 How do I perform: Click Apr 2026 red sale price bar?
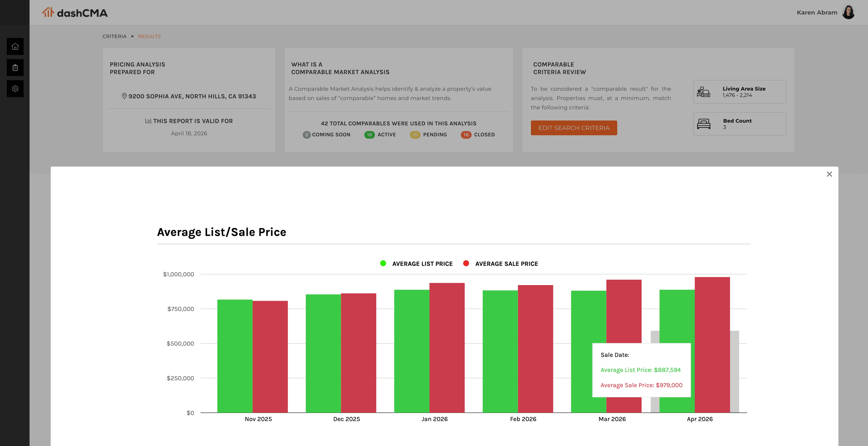tap(712, 345)
